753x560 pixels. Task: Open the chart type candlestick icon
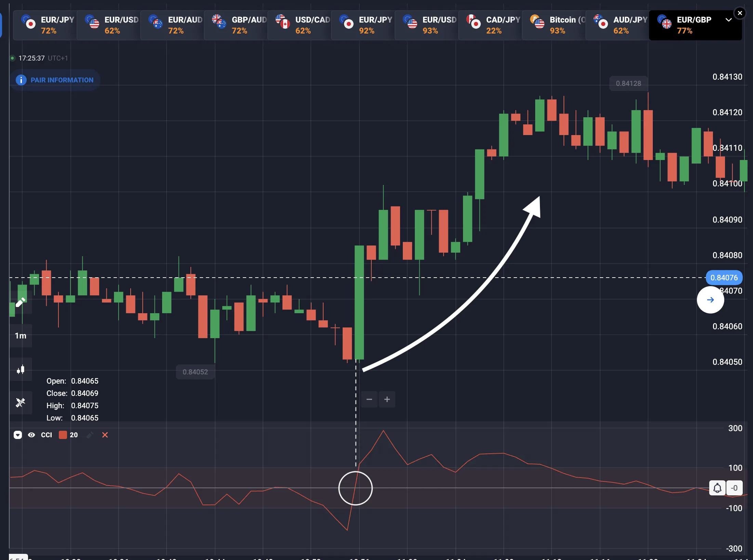coord(21,370)
